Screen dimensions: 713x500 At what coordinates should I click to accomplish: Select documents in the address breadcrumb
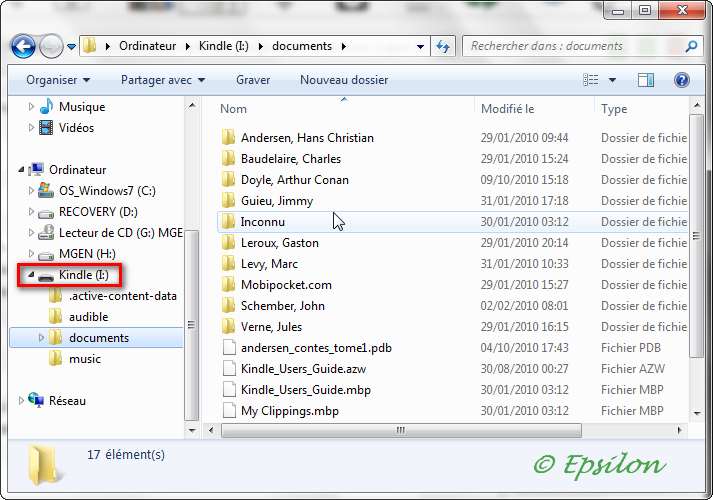click(x=302, y=46)
